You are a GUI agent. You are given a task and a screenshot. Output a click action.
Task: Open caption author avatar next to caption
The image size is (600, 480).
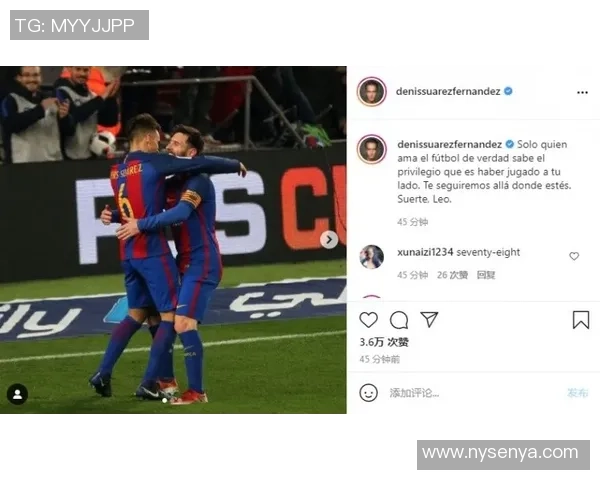point(372,149)
